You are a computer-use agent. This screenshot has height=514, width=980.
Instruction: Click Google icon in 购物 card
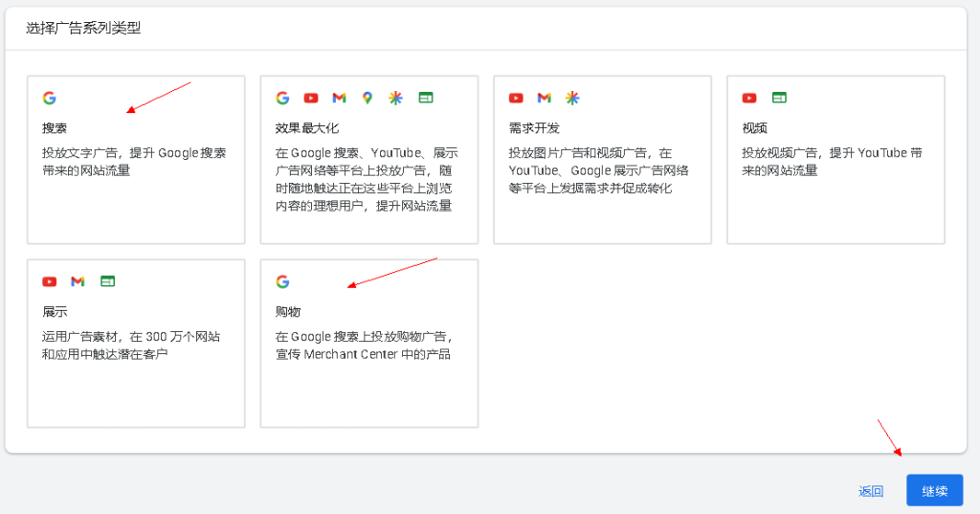282,281
